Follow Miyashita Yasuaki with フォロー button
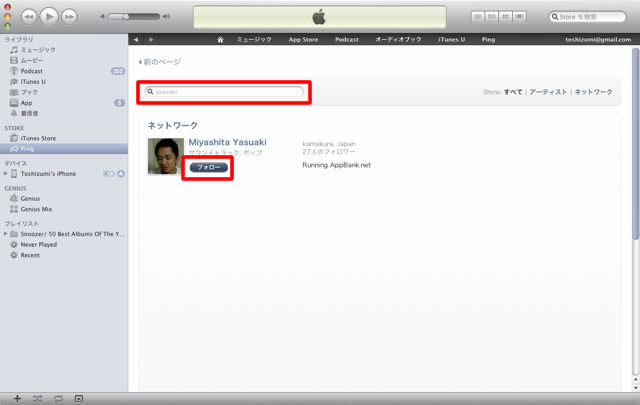 tap(209, 167)
